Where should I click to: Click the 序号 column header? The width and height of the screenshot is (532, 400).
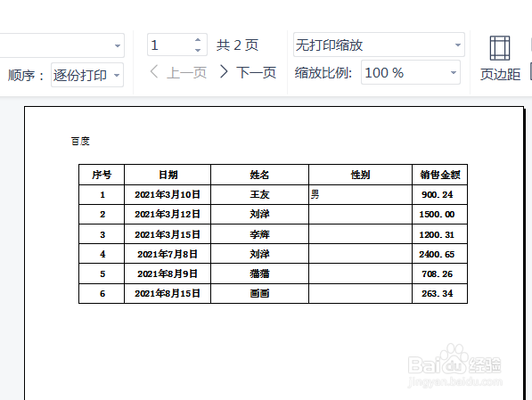tap(102, 175)
